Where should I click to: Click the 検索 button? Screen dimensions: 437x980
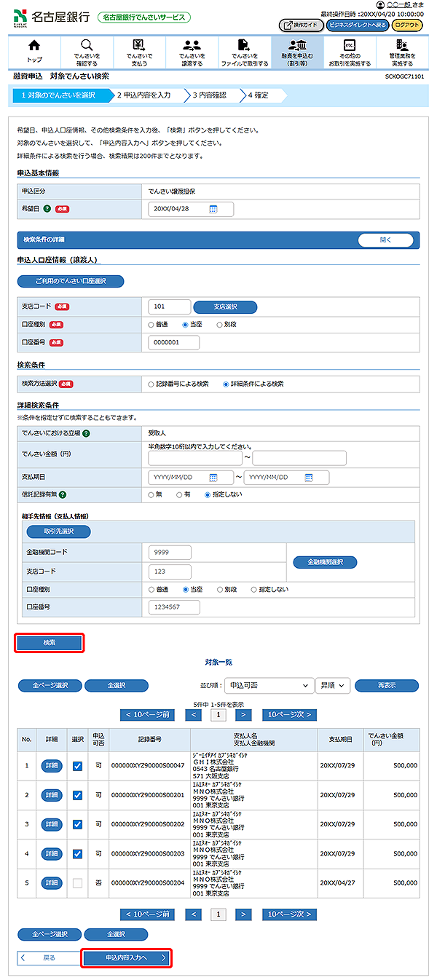coord(50,642)
